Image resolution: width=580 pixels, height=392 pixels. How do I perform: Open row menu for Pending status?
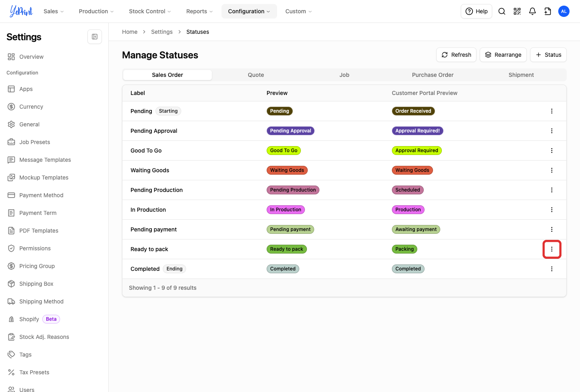(x=552, y=111)
